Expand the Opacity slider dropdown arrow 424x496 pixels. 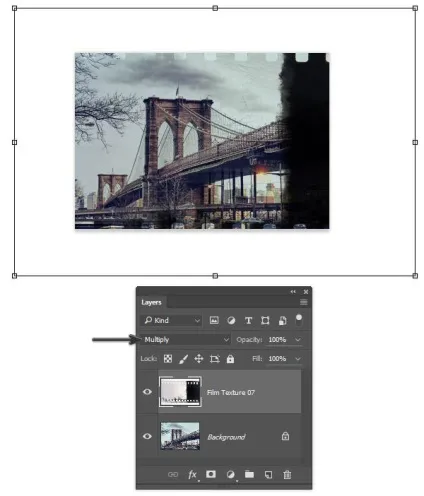[298, 340]
